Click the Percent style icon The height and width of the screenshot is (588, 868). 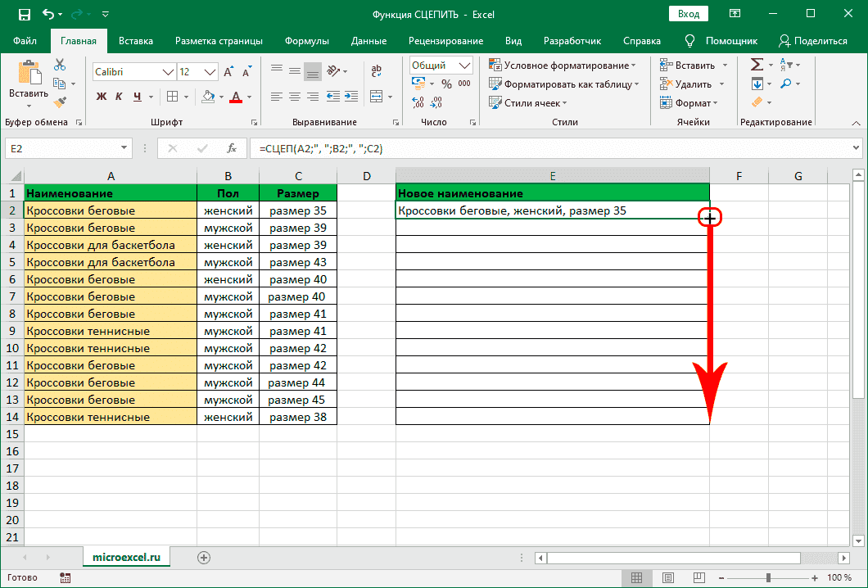(446, 84)
